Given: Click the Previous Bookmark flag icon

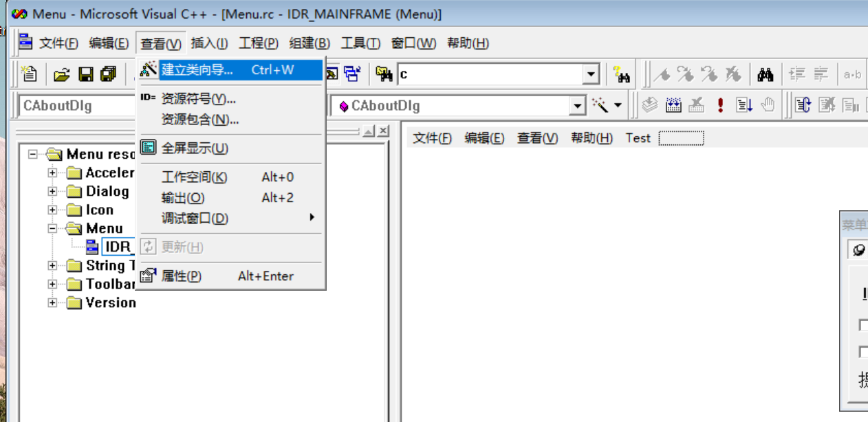Looking at the screenshot, I should coord(708,74).
